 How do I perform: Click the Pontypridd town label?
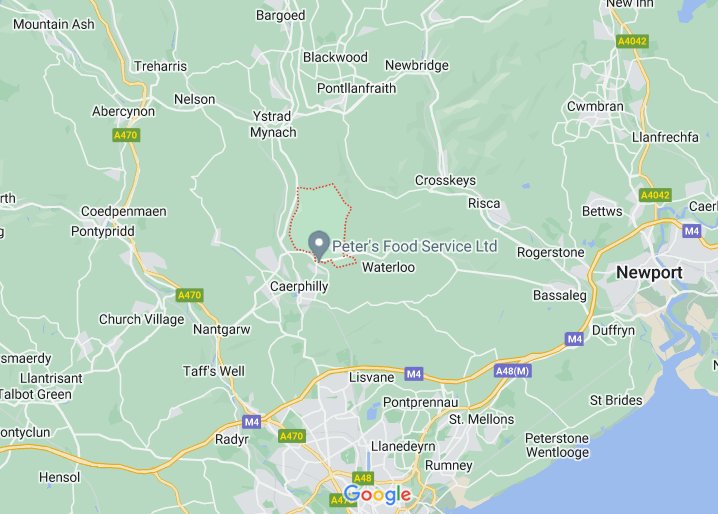103,231
